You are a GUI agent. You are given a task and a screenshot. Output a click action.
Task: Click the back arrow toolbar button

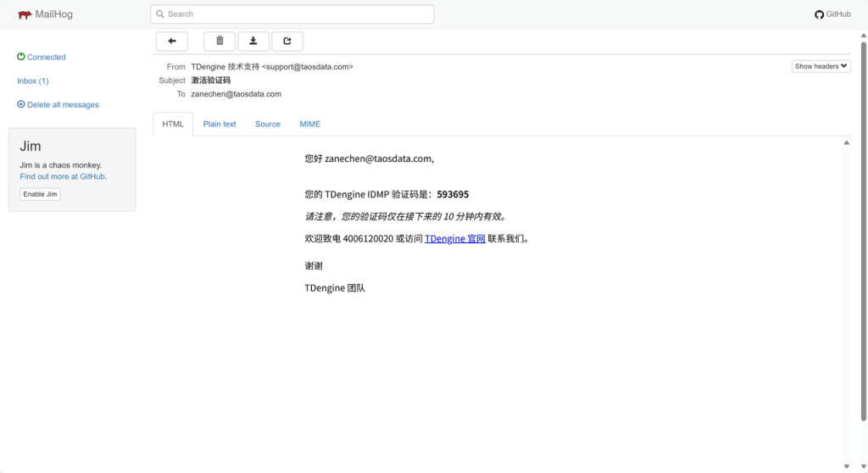[171, 41]
